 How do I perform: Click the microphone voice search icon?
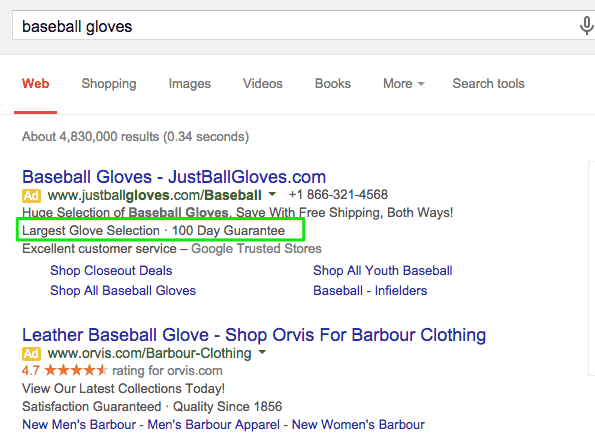[x=586, y=26]
